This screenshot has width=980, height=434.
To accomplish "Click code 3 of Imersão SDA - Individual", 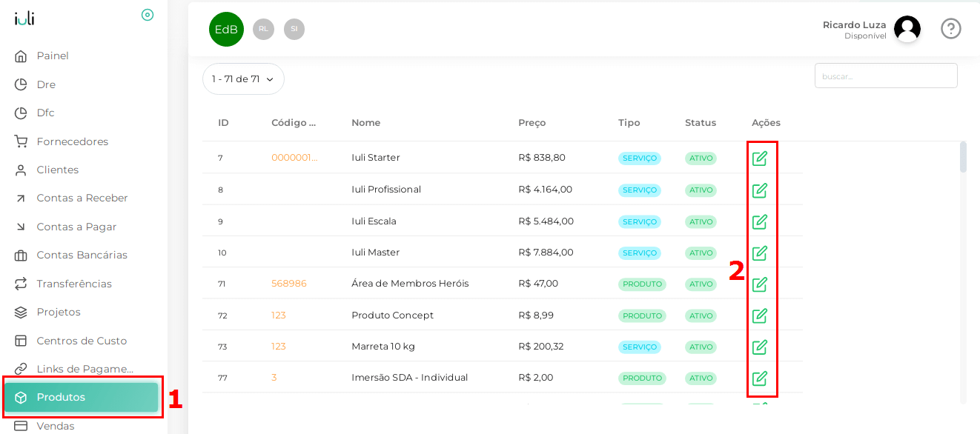I will pyautogui.click(x=274, y=378).
